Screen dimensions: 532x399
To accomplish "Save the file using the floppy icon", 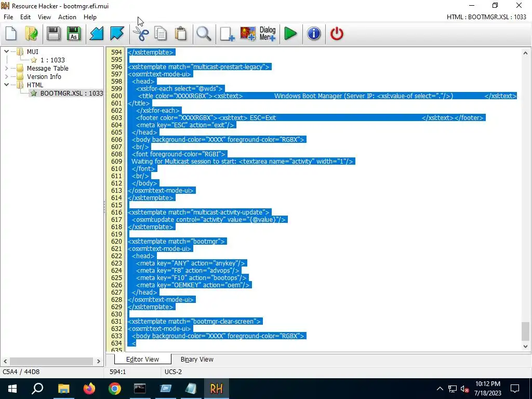I will coord(54,34).
